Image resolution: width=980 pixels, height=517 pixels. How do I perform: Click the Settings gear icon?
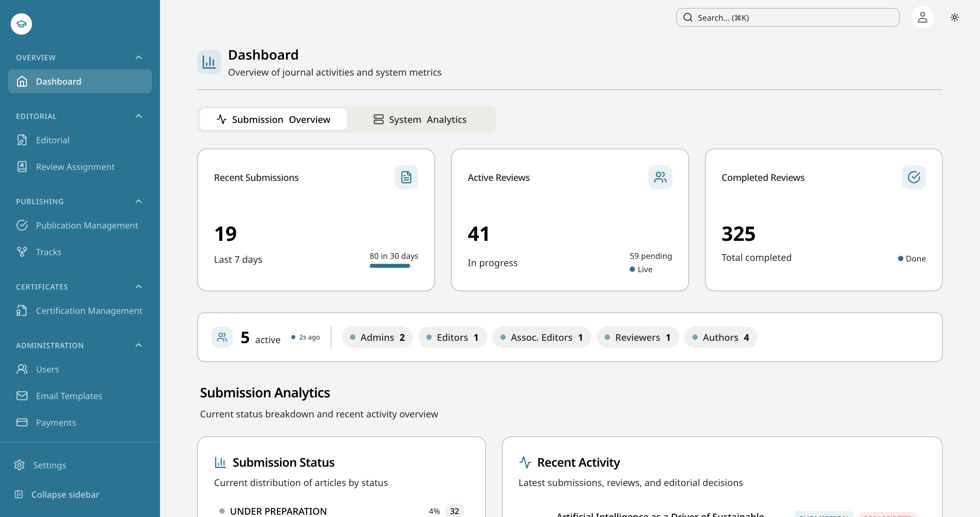pos(19,465)
